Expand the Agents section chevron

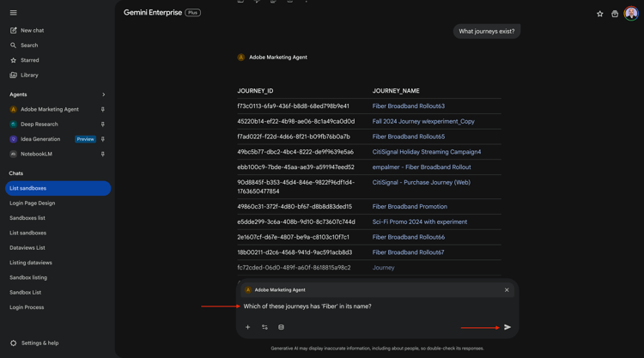[x=103, y=94]
